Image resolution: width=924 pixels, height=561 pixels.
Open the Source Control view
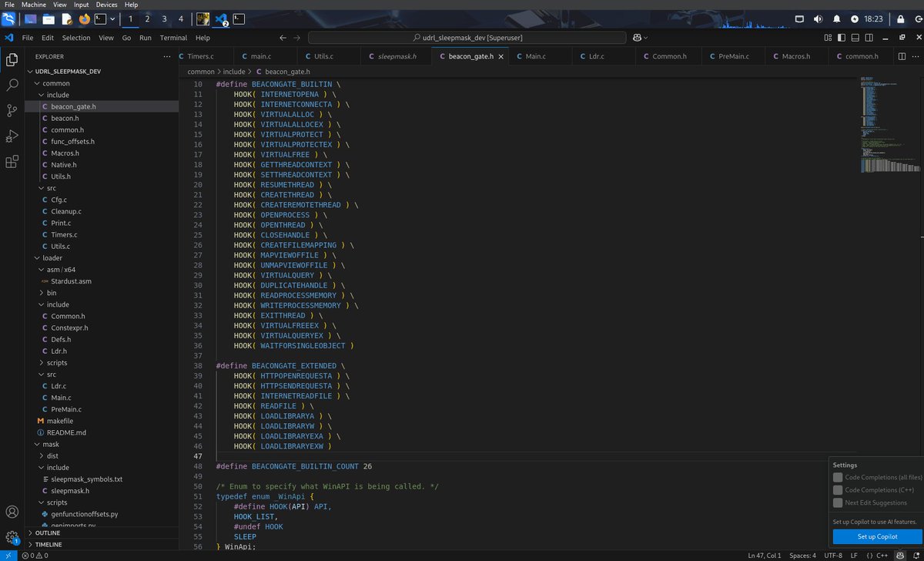12,110
